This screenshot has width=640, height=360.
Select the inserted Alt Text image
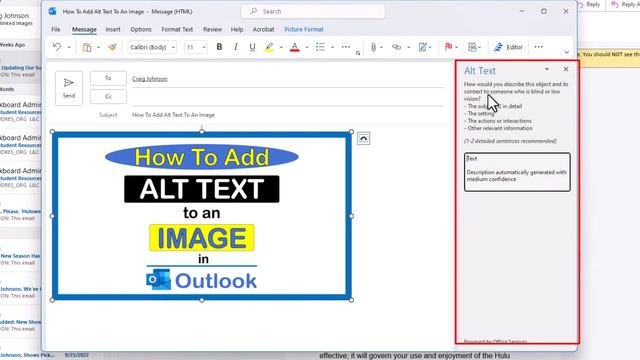pos(202,216)
